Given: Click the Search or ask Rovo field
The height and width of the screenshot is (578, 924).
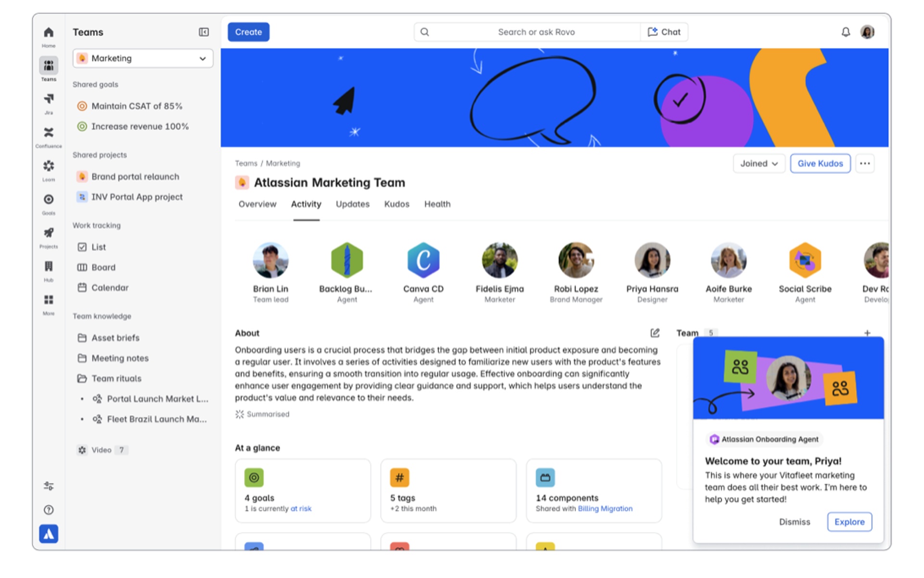Looking at the screenshot, I should (527, 32).
